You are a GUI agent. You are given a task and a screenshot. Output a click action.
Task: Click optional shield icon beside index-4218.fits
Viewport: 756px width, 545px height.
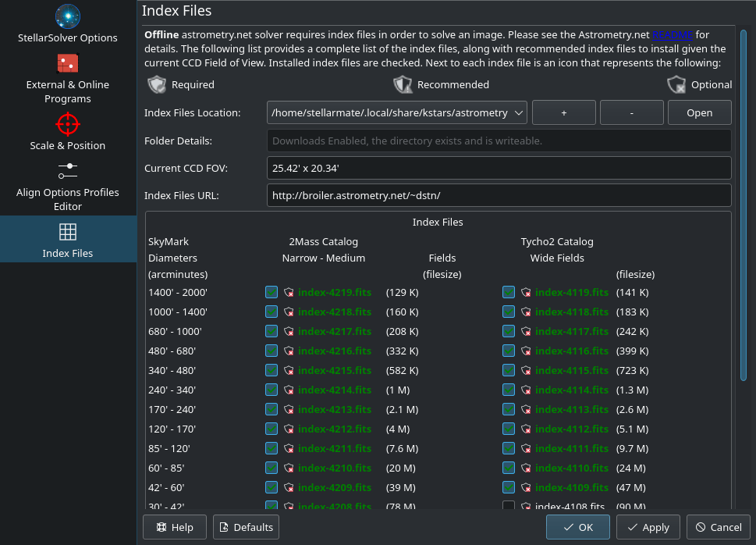[289, 312]
